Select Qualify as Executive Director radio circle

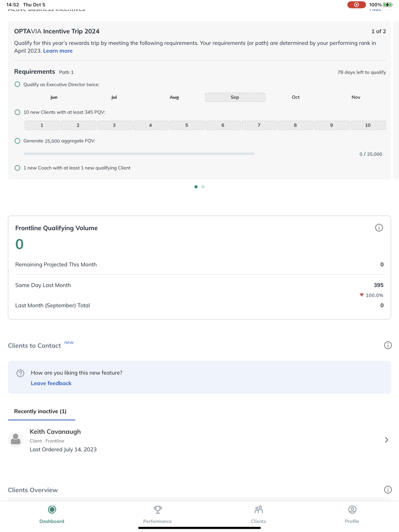pos(18,85)
